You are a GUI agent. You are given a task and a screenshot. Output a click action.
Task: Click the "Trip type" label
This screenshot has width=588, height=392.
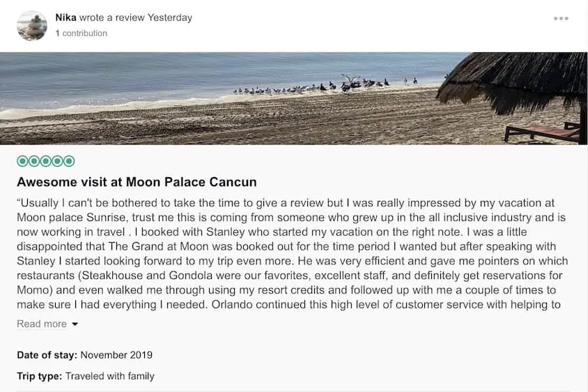39,376
